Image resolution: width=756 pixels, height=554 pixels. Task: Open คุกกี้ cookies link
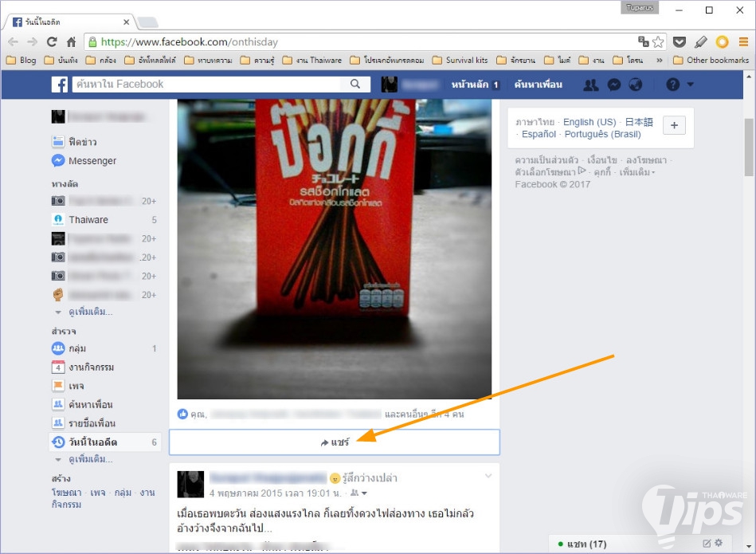coord(602,172)
